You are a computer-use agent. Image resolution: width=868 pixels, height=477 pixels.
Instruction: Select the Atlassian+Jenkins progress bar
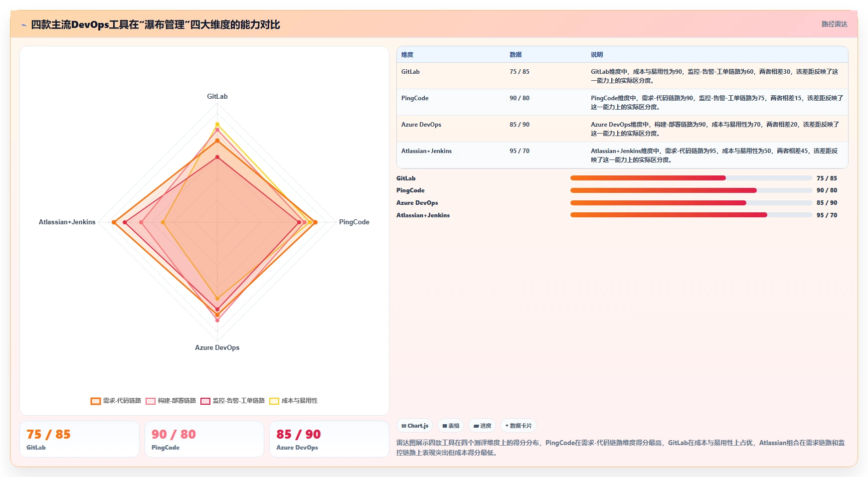(691, 215)
